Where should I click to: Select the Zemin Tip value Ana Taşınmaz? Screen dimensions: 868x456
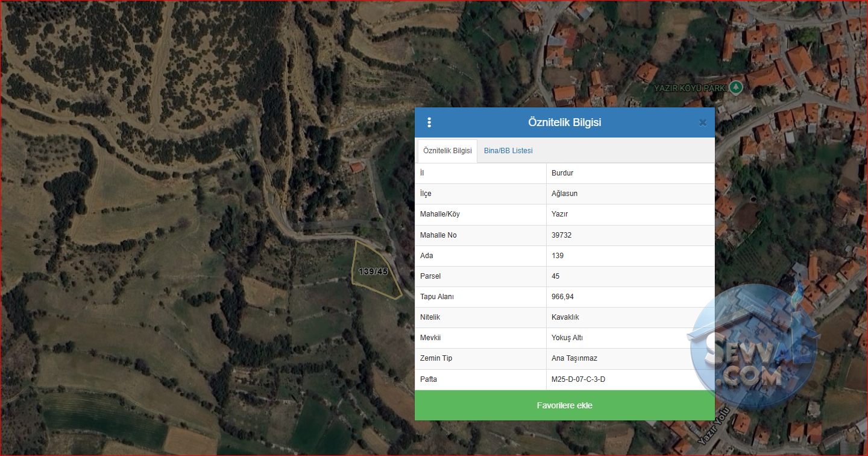coord(574,358)
